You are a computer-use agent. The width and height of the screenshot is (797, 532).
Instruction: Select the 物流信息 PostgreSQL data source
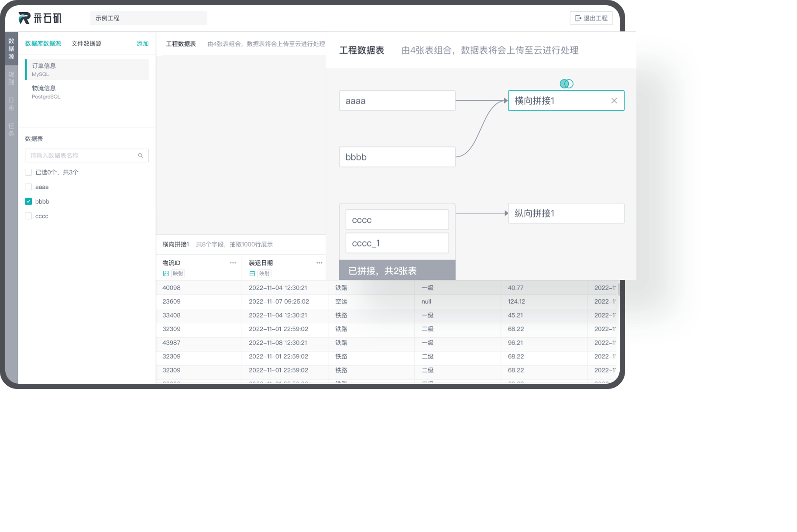(x=87, y=92)
